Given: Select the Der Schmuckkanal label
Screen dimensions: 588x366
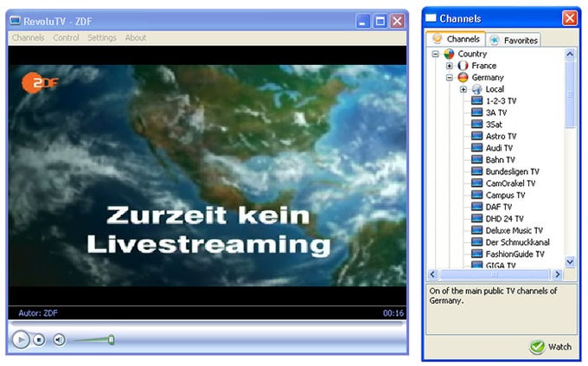Looking at the screenshot, I should (x=517, y=242).
